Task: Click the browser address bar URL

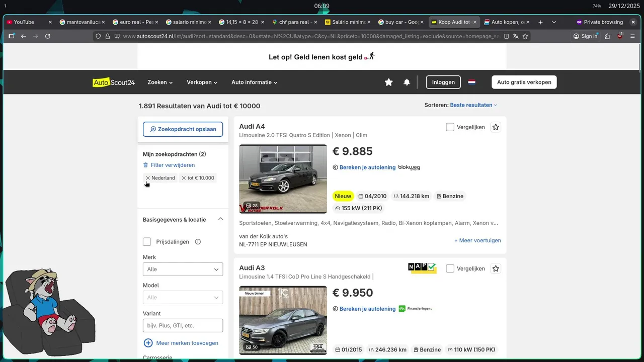Action: (x=311, y=36)
